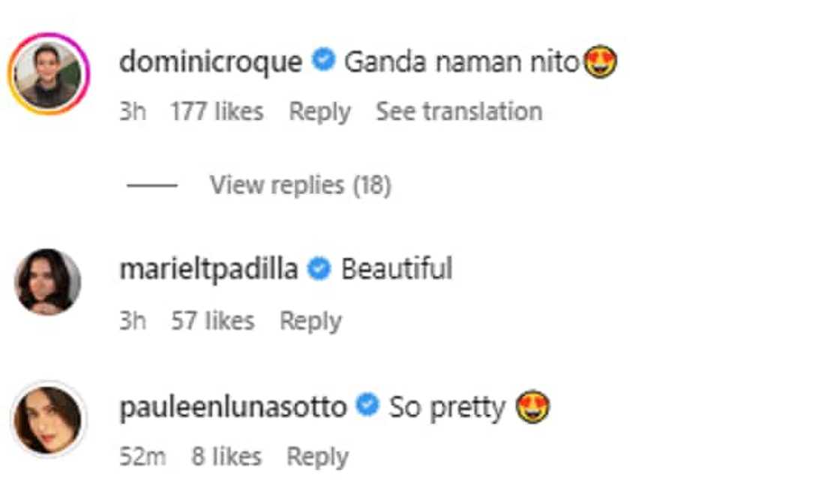Image resolution: width=840 pixels, height=504 pixels.
Task: Reply to dominicroque's comment
Action: coord(319,112)
